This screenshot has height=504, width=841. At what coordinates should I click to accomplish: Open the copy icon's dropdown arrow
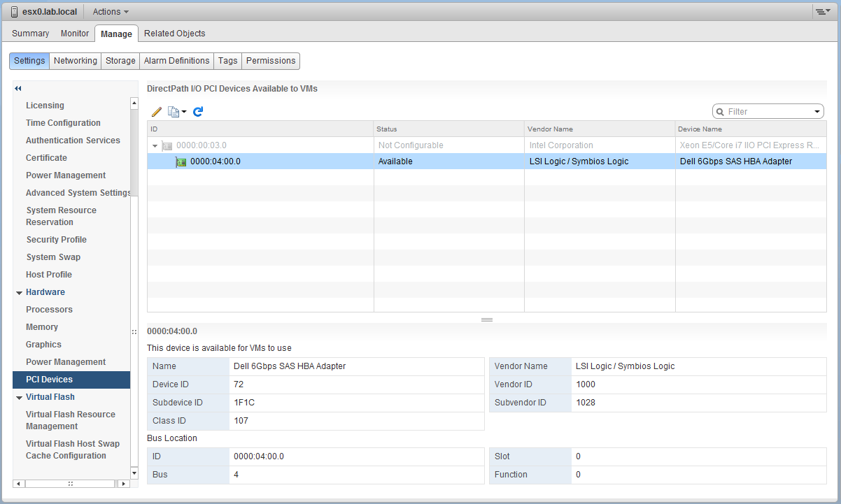pyautogui.click(x=183, y=111)
